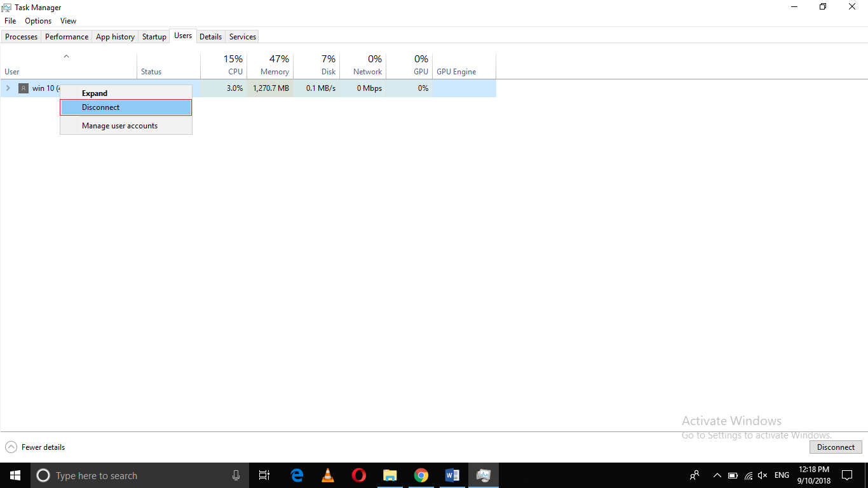
Task: Click the Disconnect button
Action: point(835,447)
